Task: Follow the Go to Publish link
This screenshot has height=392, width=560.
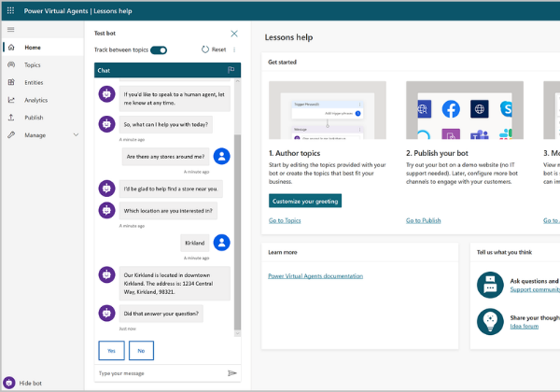Action: (423, 220)
